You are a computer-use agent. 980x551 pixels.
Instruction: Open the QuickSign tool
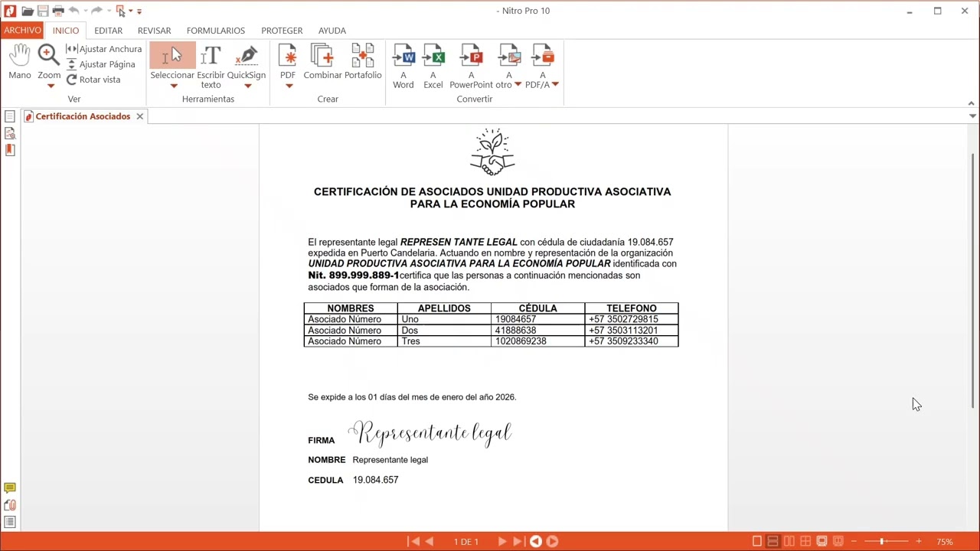[x=247, y=61]
